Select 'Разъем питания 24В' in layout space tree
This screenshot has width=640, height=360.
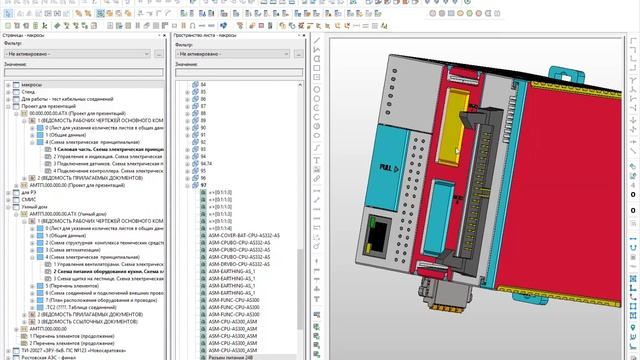(231, 357)
